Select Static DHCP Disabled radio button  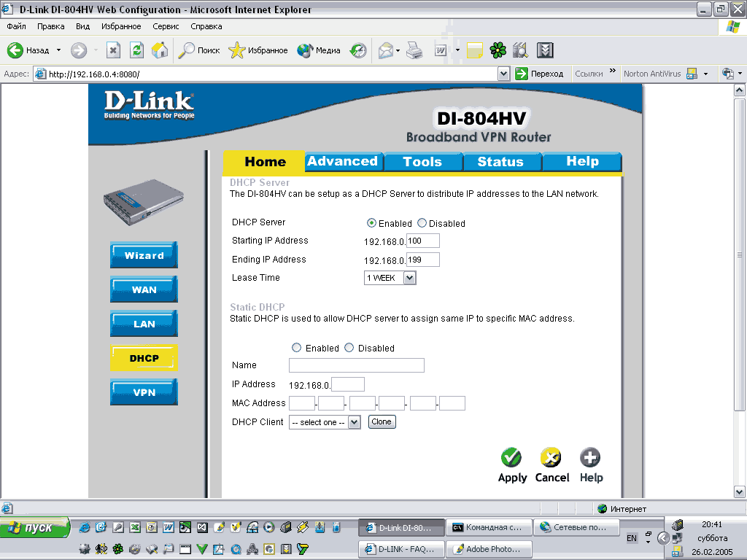[349, 348]
